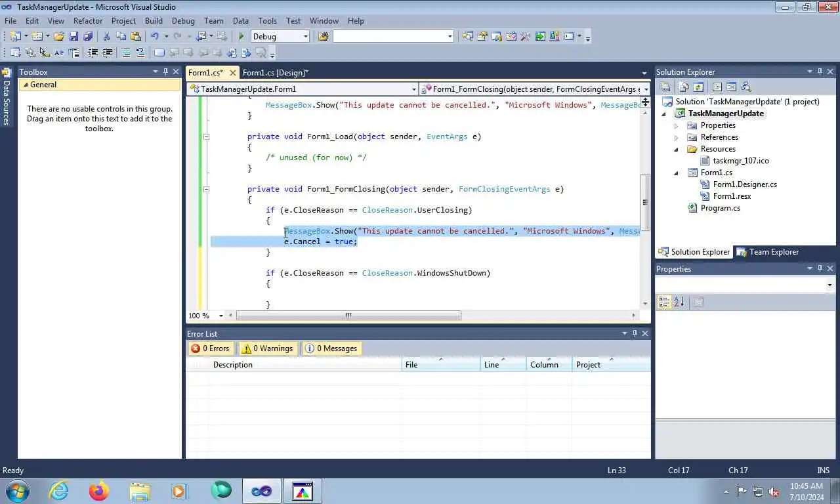Viewport: 840px width, 504px height.
Task: Expand the References node
Action: [677, 137]
